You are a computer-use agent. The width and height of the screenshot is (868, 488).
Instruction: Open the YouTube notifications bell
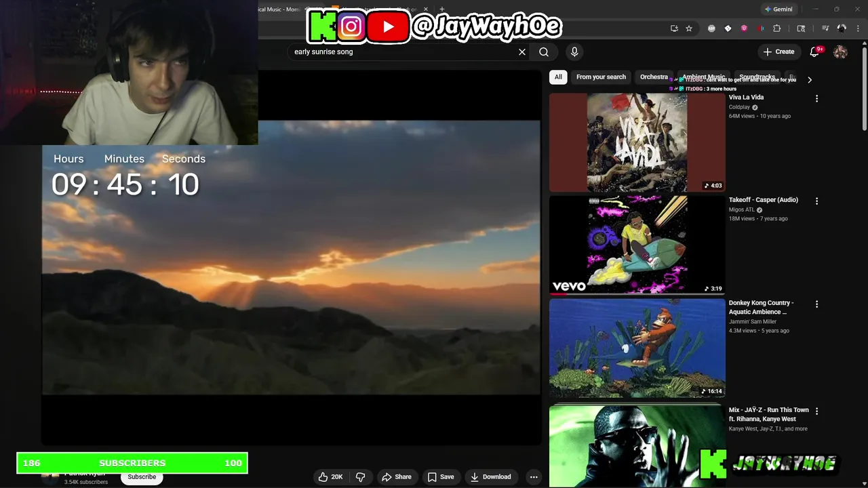pos(815,52)
